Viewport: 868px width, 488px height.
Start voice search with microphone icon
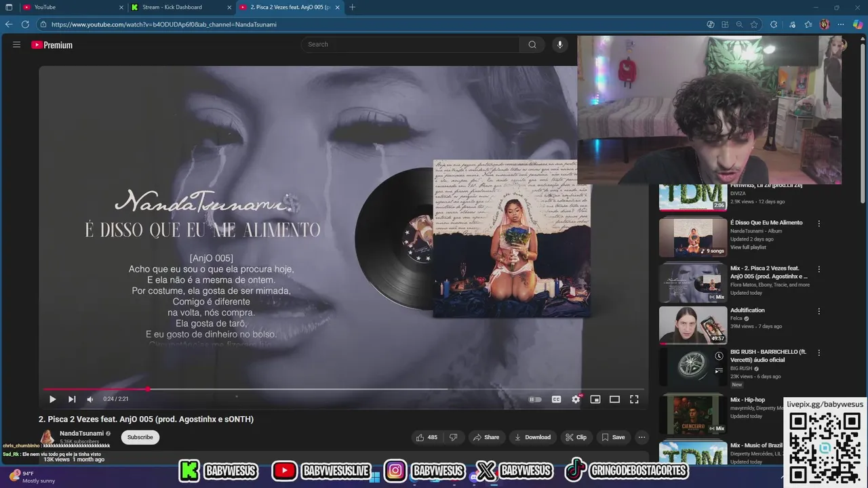point(559,45)
